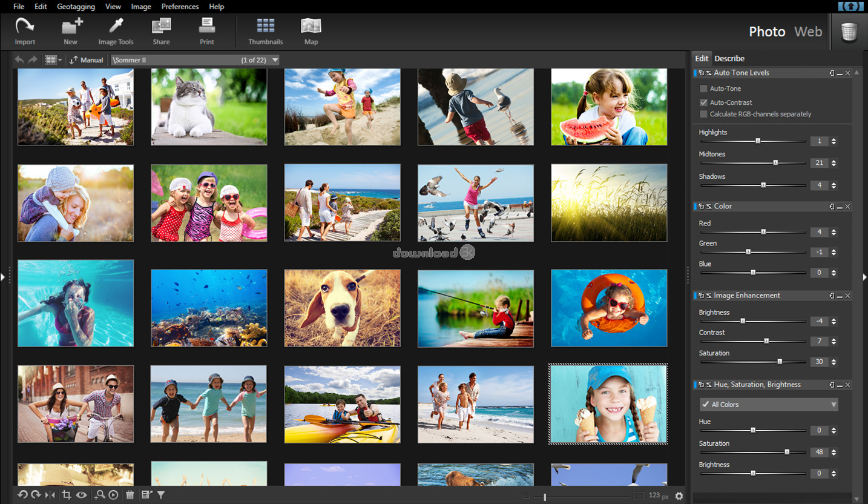Screen dimensions: 868x504
Task: Open the Preferences menu
Action: (x=180, y=7)
